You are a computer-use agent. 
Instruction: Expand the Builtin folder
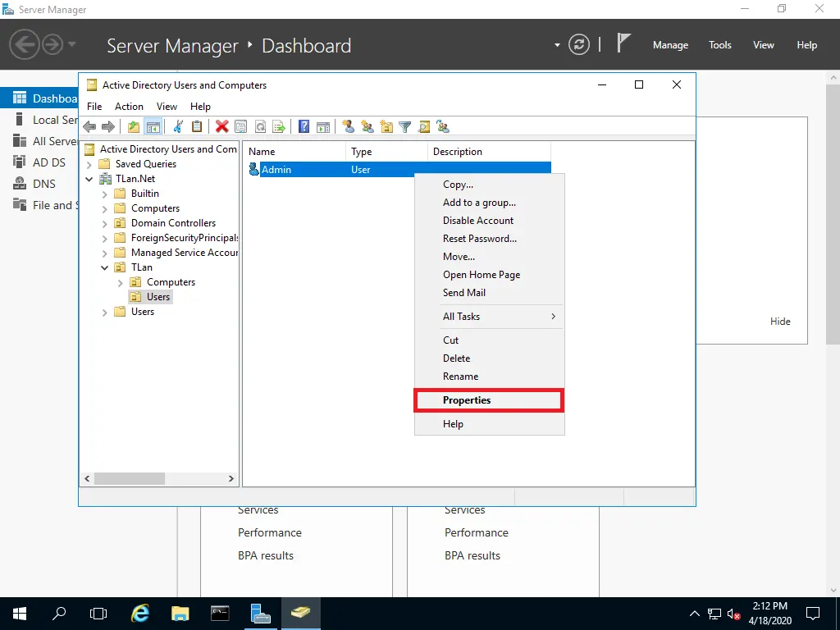click(105, 194)
